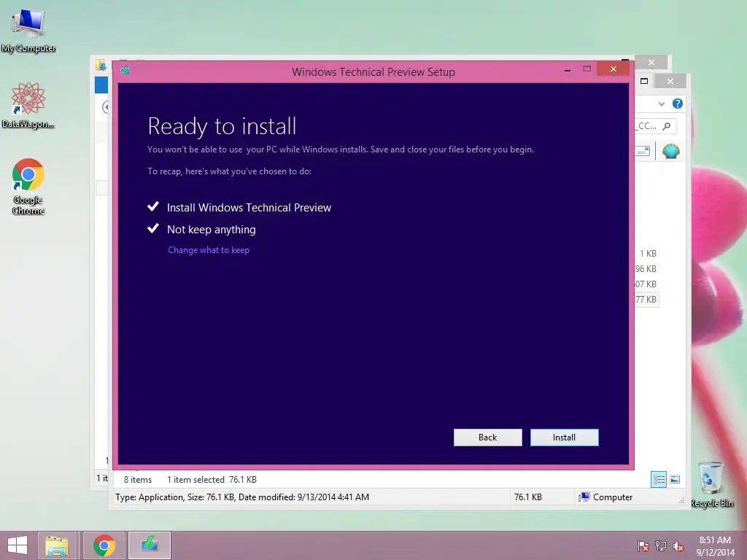This screenshot has height=560, width=747.
Task: Open Google Chrome desktop shortcut
Action: pyautogui.click(x=28, y=186)
